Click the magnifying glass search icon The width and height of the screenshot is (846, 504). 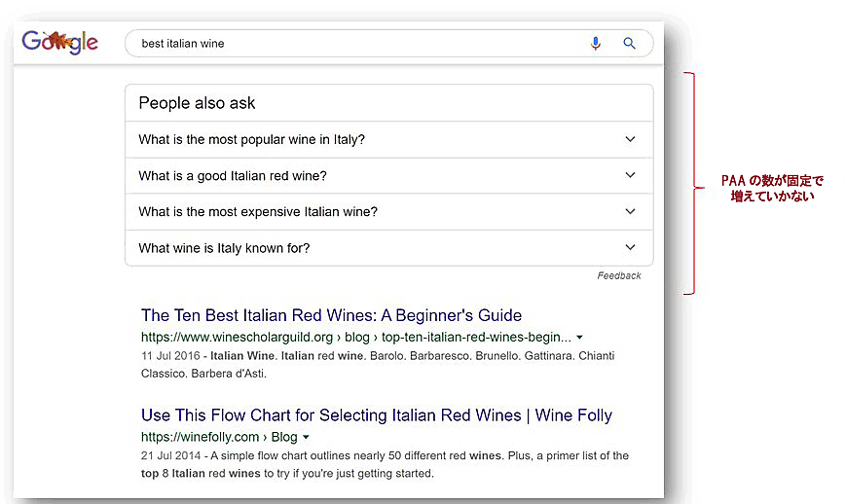click(629, 44)
